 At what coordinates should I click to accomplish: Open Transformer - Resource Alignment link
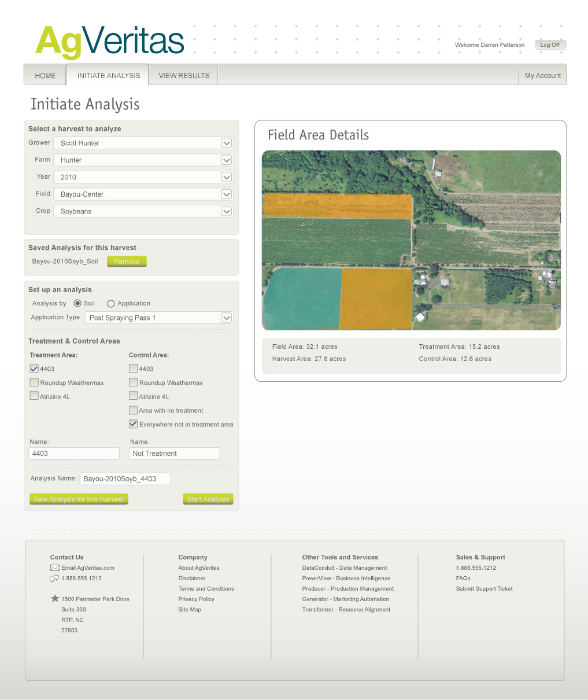coord(346,610)
